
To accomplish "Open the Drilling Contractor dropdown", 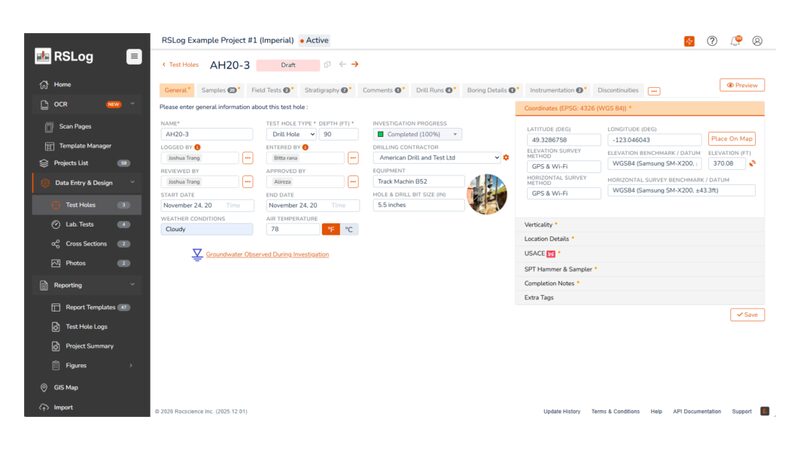I will pyautogui.click(x=437, y=158).
